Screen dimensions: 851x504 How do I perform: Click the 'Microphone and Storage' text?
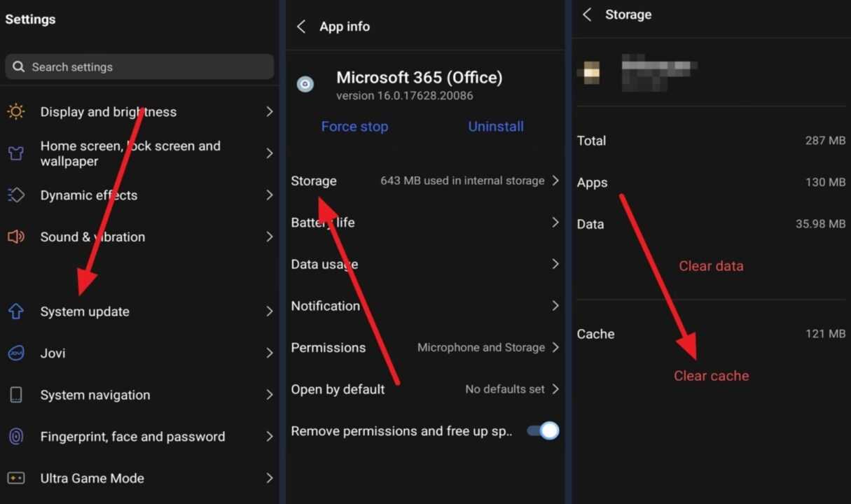[x=481, y=347]
